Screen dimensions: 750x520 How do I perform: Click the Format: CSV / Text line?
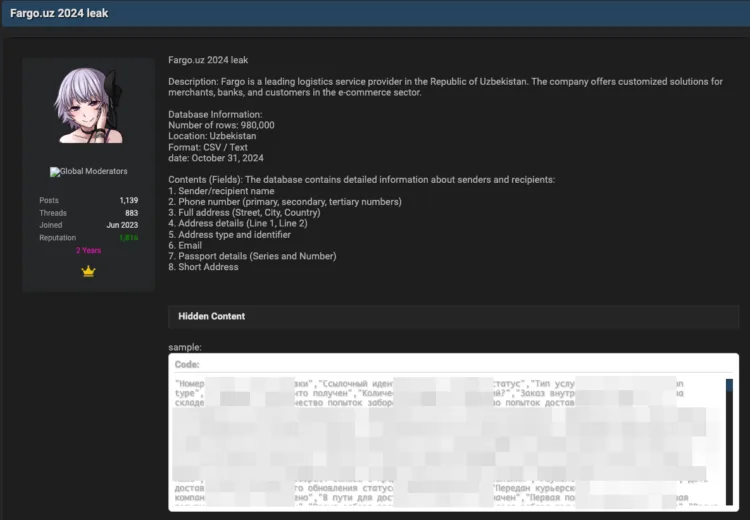tap(208, 147)
